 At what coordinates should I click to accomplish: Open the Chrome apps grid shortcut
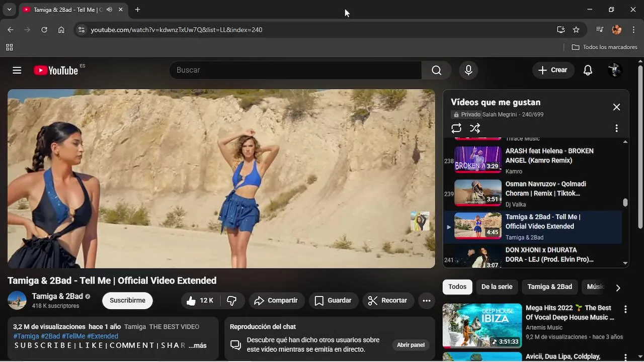click(x=9, y=47)
